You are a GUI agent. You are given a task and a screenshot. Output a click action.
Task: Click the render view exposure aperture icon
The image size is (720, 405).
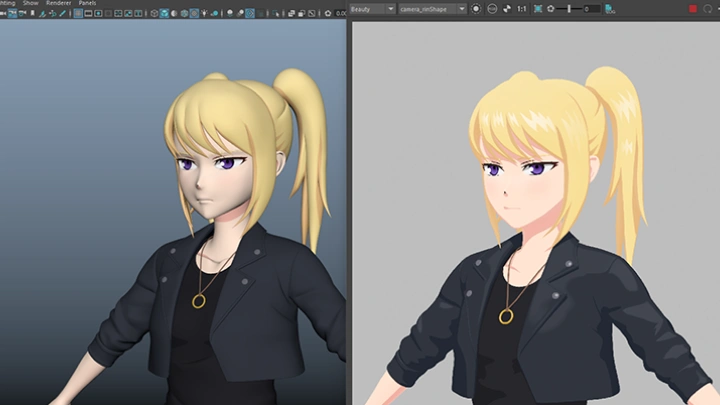click(551, 9)
